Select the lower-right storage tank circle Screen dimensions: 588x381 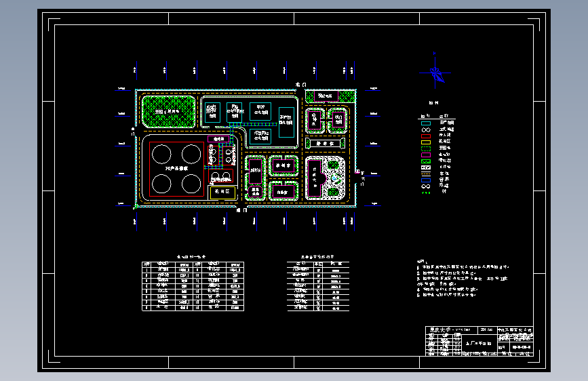191,184
